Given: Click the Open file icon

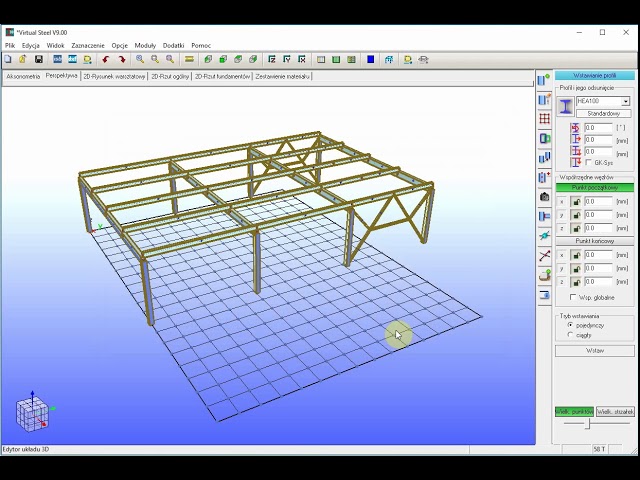Looking at the screenshot, I should pos(23,60).
